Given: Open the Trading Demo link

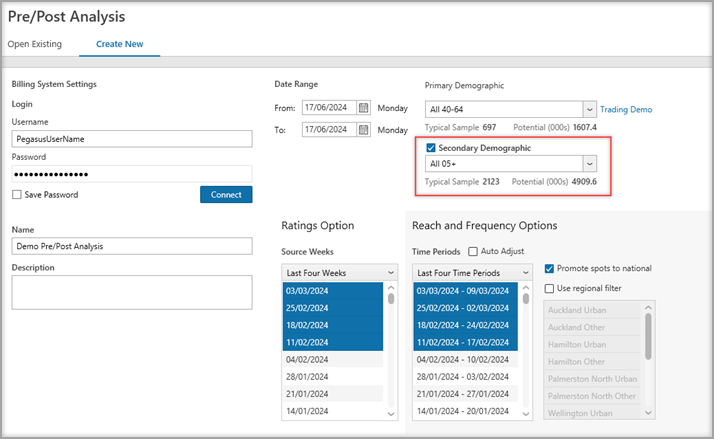Looking at the screenshot, I should pyautogui.click(x=626, y=110).
